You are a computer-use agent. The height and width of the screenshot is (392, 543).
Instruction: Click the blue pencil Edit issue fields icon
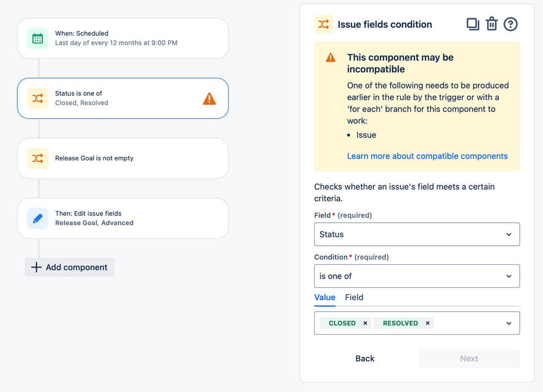(x=38, y=218)
